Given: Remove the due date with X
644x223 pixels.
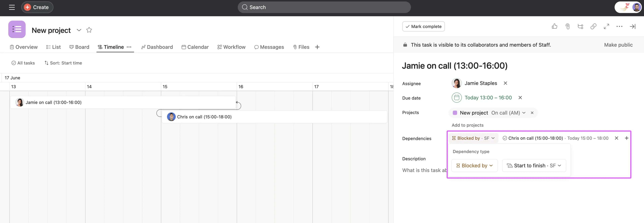Looking at the screenshot, I should click(x=520, y=98).
